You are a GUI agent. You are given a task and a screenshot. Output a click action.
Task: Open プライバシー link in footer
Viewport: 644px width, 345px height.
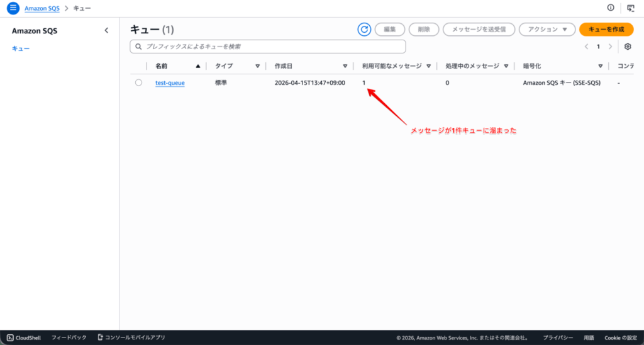pyautogui.click(x=558, y=337)
